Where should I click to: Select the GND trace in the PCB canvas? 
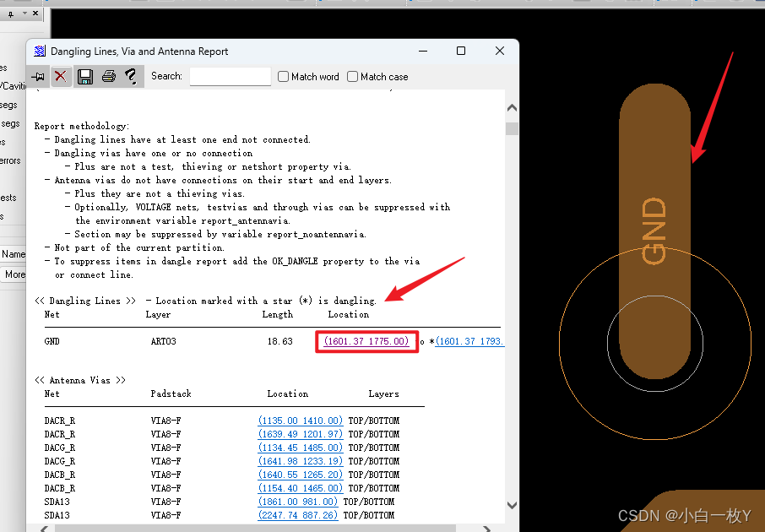pos(654,231)
